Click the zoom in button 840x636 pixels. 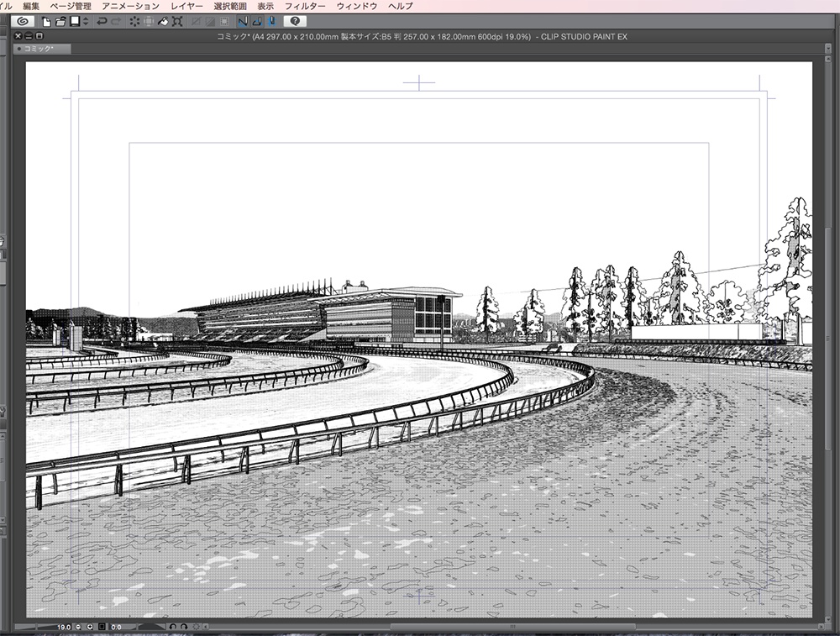(90, 626)
